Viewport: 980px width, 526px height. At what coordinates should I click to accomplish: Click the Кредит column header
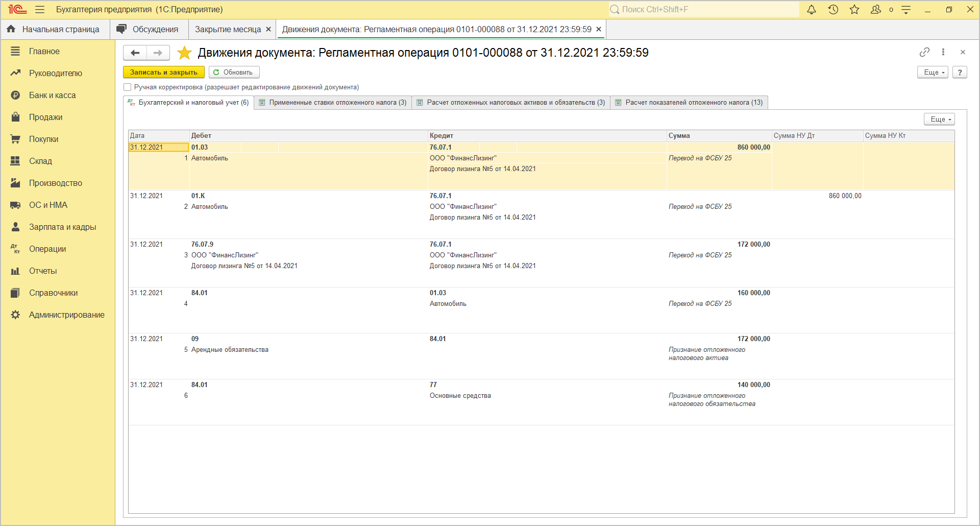[547, 135]
